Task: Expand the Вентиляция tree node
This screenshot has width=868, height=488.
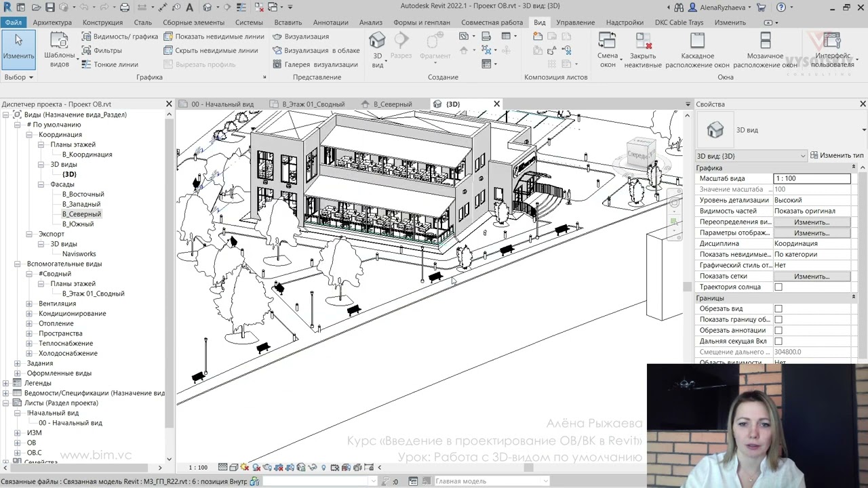Action: [29, 304]
